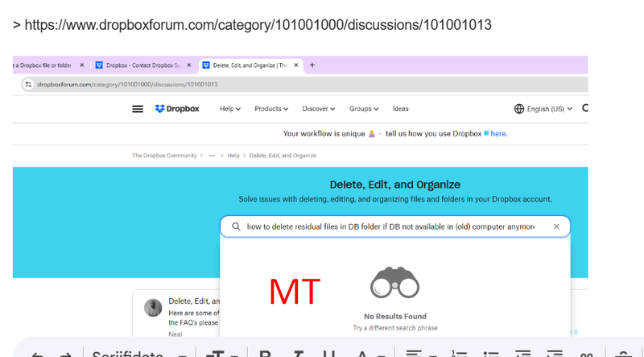
Task: Click 'Delete, Edit, and Organize' breadcrumb
Action: tap(283, 156)
